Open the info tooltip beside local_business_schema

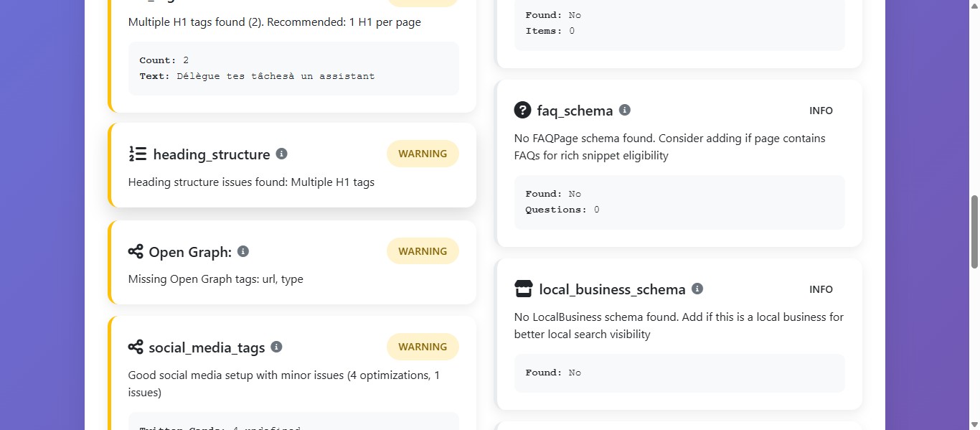pyautogui.click(x=697, y=289)
